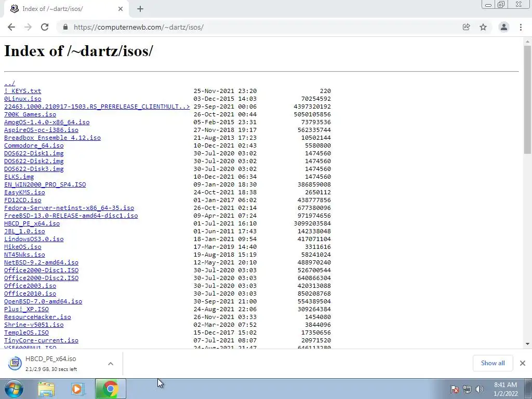Open a new tab
Screen dimensions: 532x399
click(140, 9)
